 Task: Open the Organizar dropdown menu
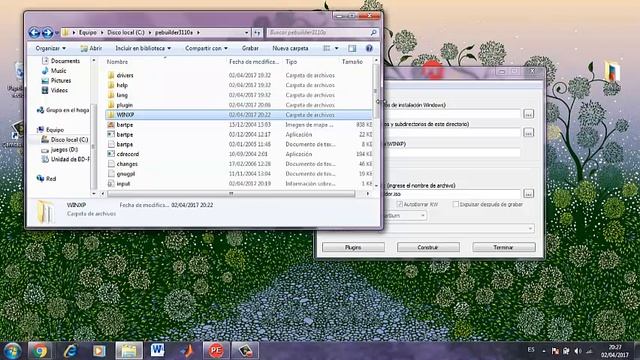51,48
